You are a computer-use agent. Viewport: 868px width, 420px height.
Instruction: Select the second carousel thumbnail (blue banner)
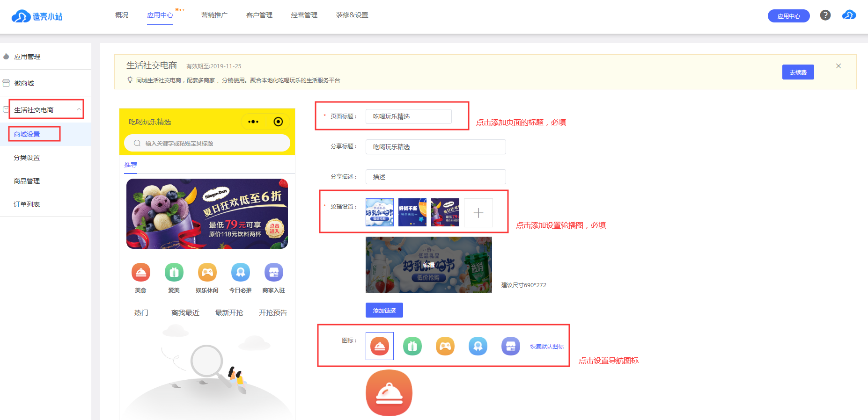412,212
